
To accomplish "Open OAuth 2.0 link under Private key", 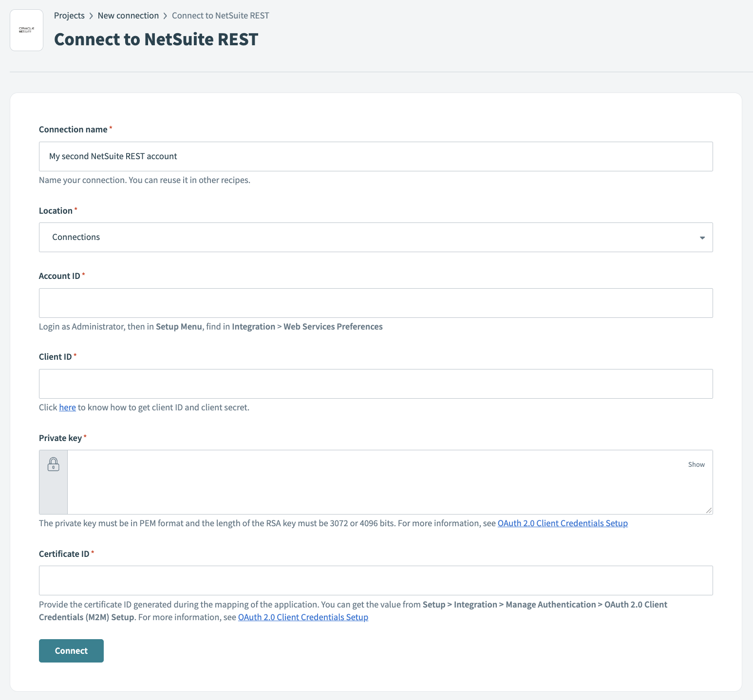I will pyautogui.click(x=563, y=523).
